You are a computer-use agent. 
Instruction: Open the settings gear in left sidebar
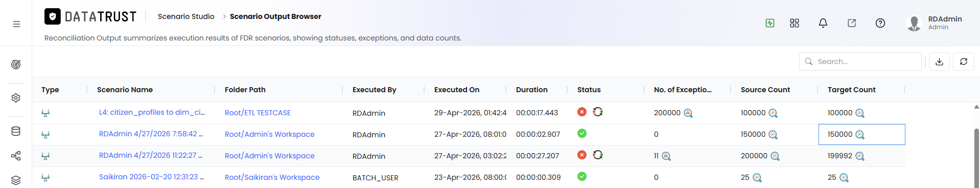click(x=16, y=98)
